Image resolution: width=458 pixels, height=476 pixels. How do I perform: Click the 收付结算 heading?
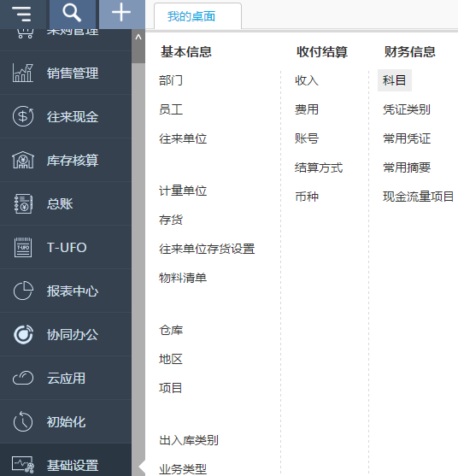pyautogui.click(x=322, y=51)
